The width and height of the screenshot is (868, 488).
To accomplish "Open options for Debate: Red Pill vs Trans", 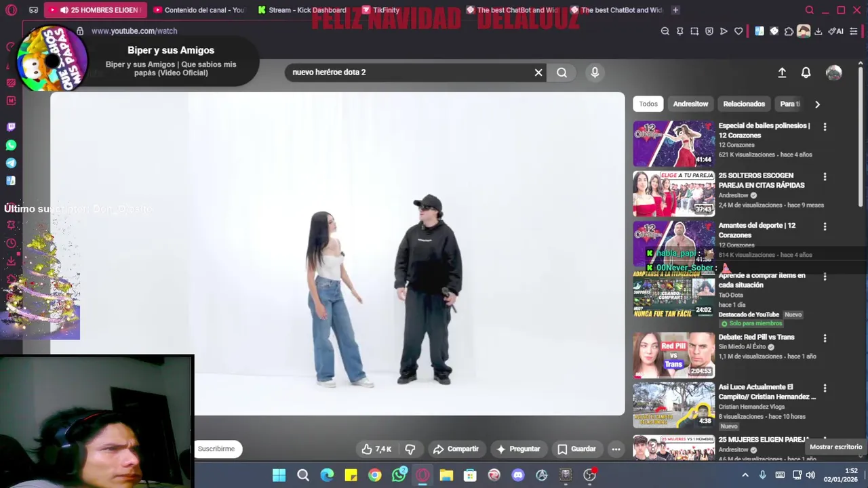I will [x=825, y=338].
